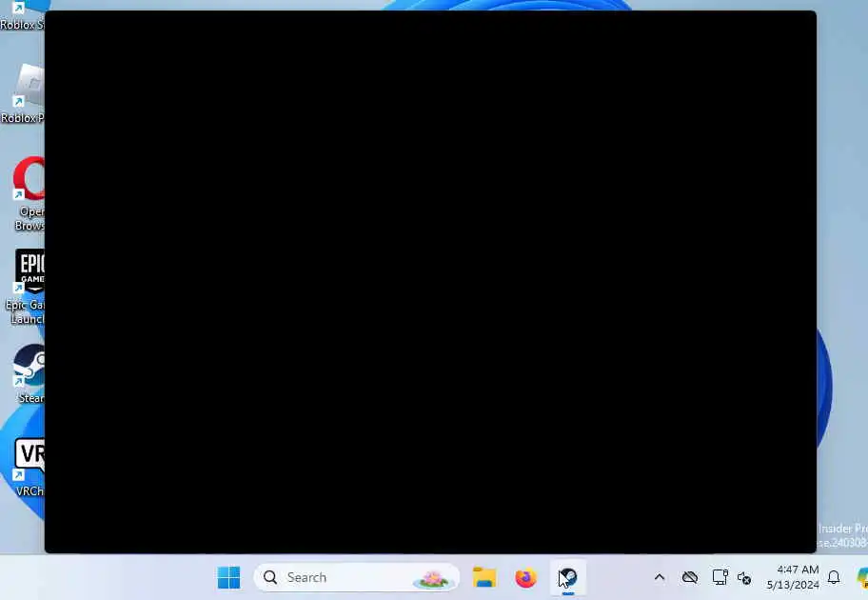This screenshot has height=600, width=868.
Task: Open the network display tray icon
Action: point(720,577)
